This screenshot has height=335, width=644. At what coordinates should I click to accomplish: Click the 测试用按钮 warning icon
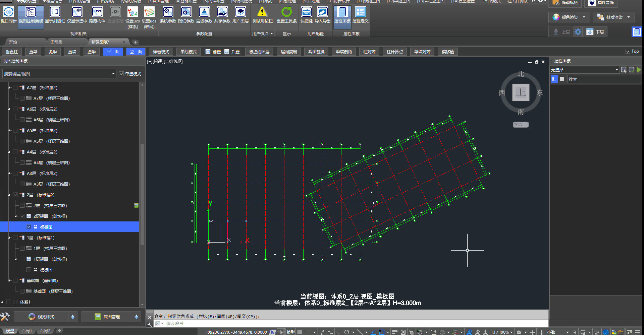tap(262, 12)
